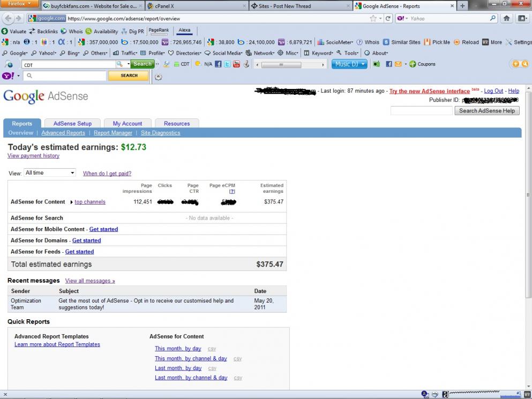Image resolution: width=532 pixels, height=399 pixels.
Task: Expand the Social Media toolbar menu
Action: tap(223, 53)
